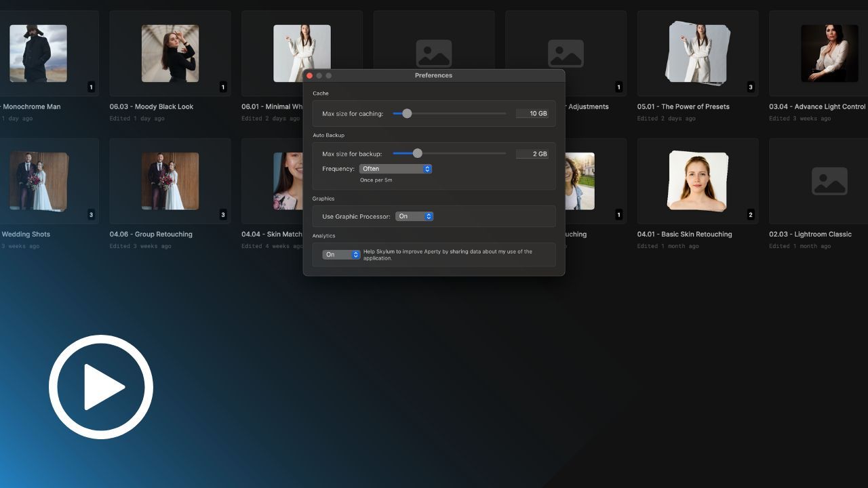The width and height of the screenshot is (868, 488).
Task: Click the title '02.03 - Lightroom Classic'
Action: [810, 235]
